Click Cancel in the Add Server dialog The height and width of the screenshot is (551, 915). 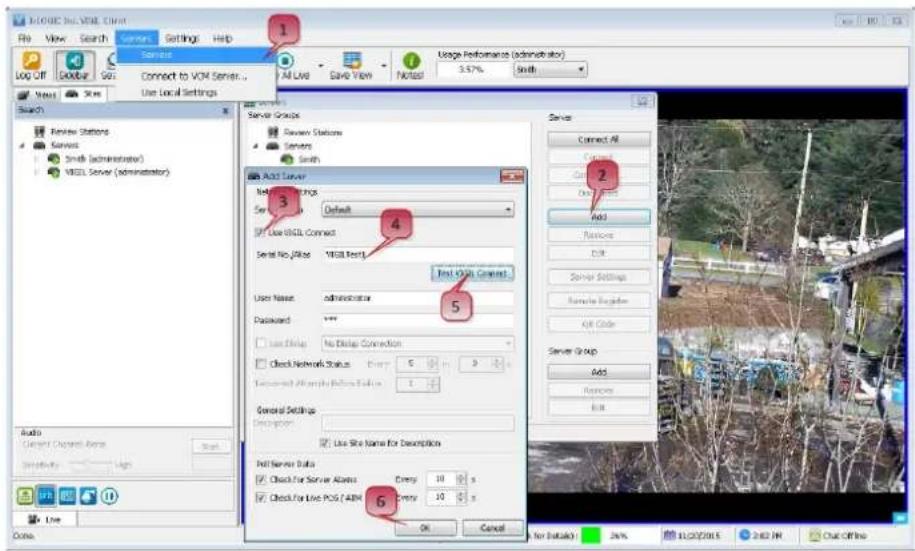(x=493, y=528)
